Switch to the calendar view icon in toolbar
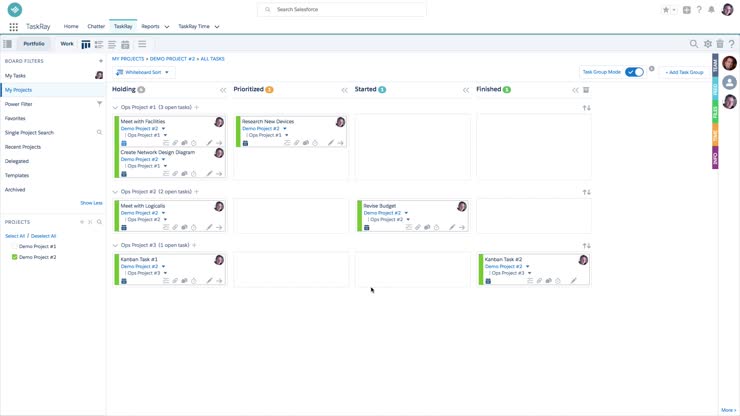 click(125, 44)
